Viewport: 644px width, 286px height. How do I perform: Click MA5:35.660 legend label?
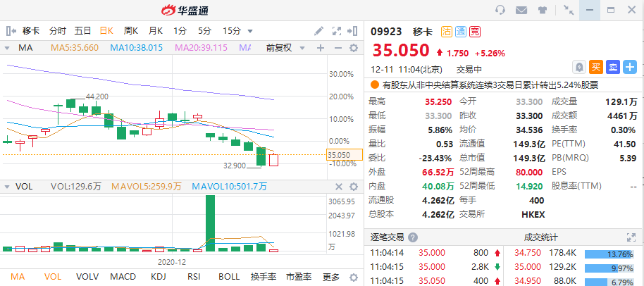click(75, 48)
